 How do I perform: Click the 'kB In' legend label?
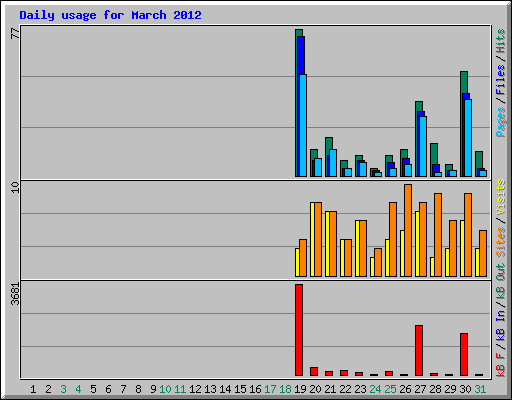[500, 325]
